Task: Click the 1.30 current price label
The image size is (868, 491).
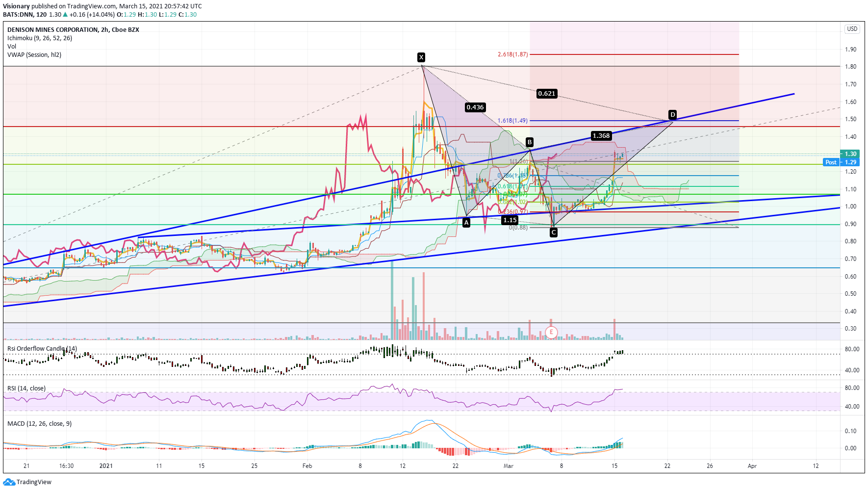Action: click(x=850, y=154)
